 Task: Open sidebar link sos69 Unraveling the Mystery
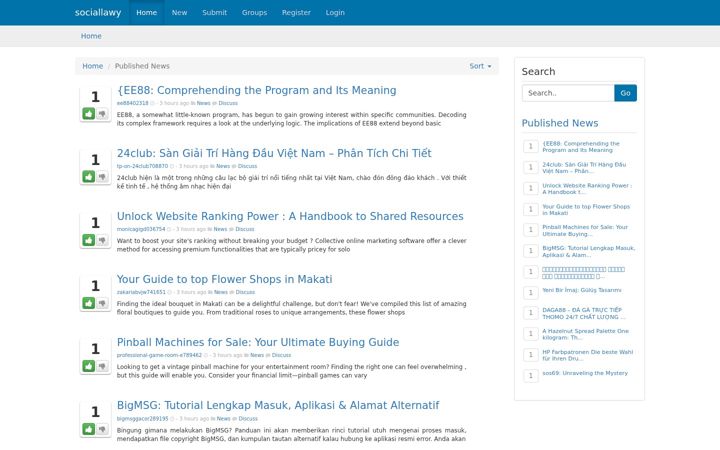(x=585, y=373)
